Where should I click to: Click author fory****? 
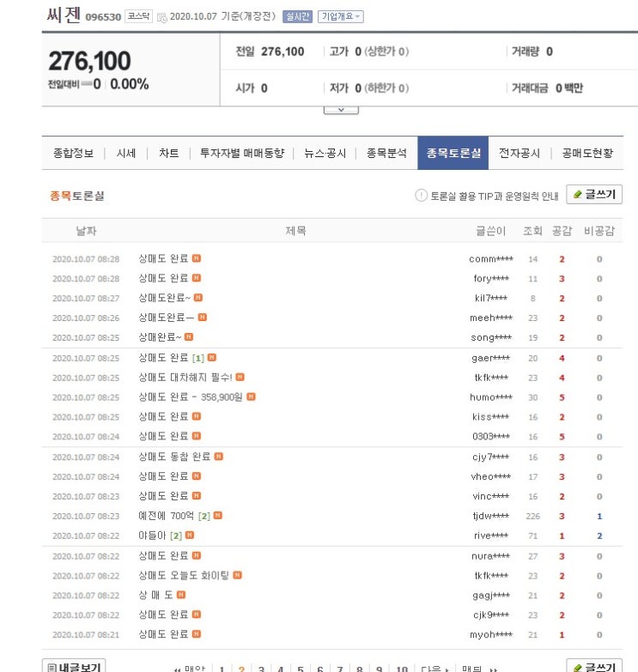[x=491, y=279]
